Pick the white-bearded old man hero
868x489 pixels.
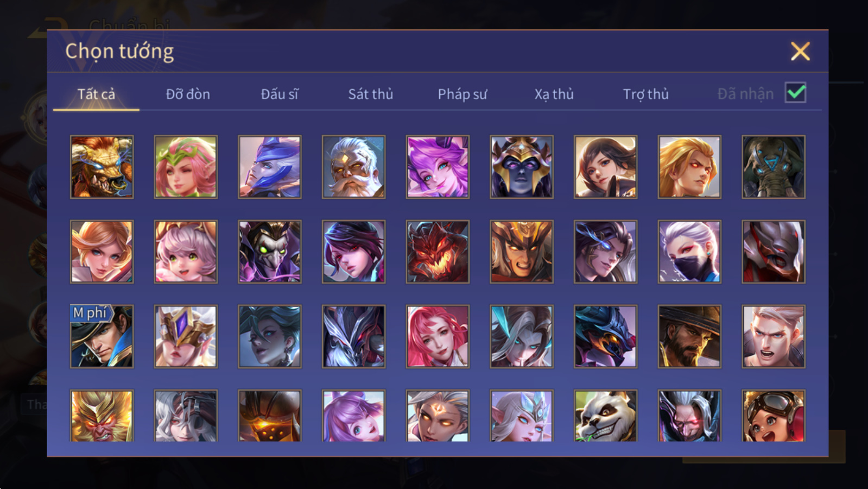(353, 167)
